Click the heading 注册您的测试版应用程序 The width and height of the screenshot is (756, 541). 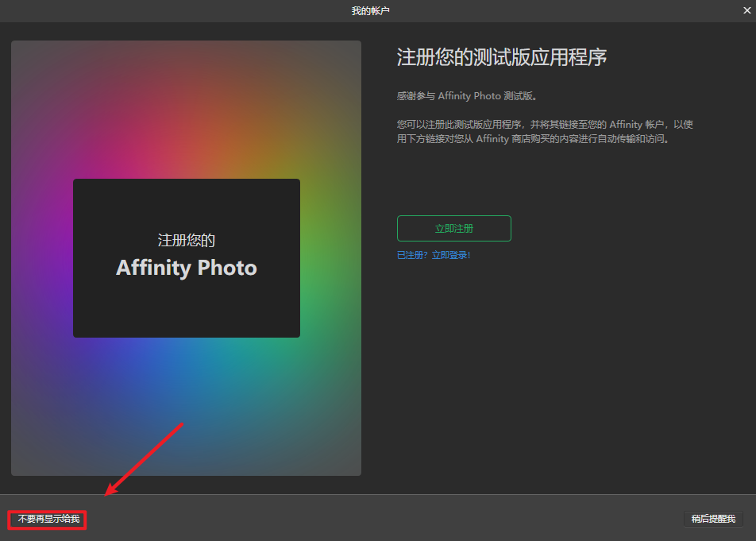coord(502,58)
